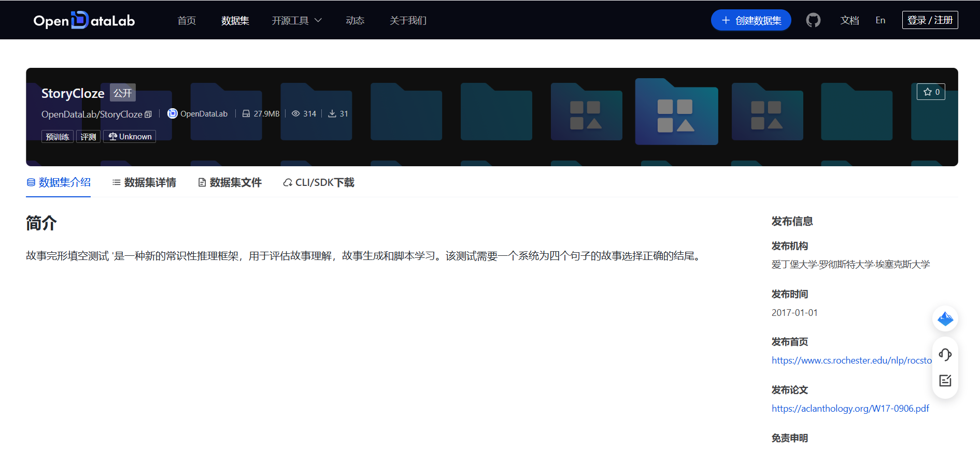980x449 pixels.
Task: Open the rochester.edu homepage link
Action: [851, 360]
